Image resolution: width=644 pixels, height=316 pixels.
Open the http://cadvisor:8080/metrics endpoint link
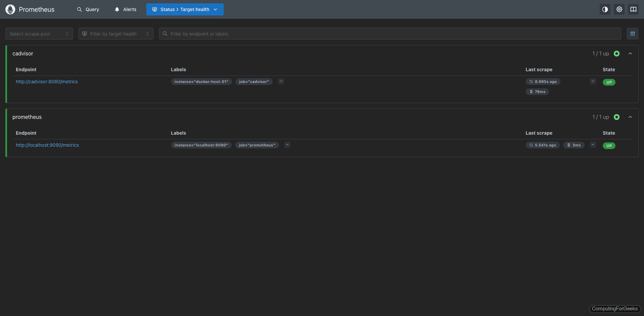(46, 82)
